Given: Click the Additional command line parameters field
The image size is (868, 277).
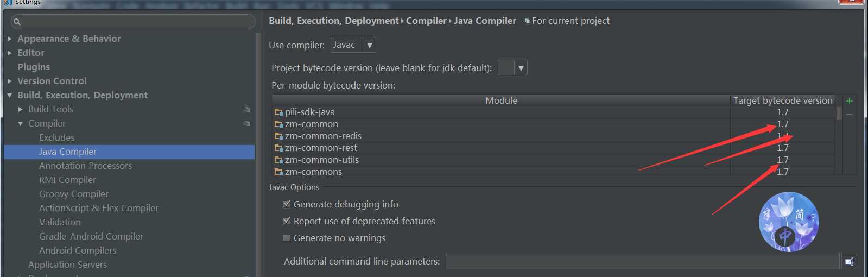Looking at the screenshot, I should tap(643, 261).
